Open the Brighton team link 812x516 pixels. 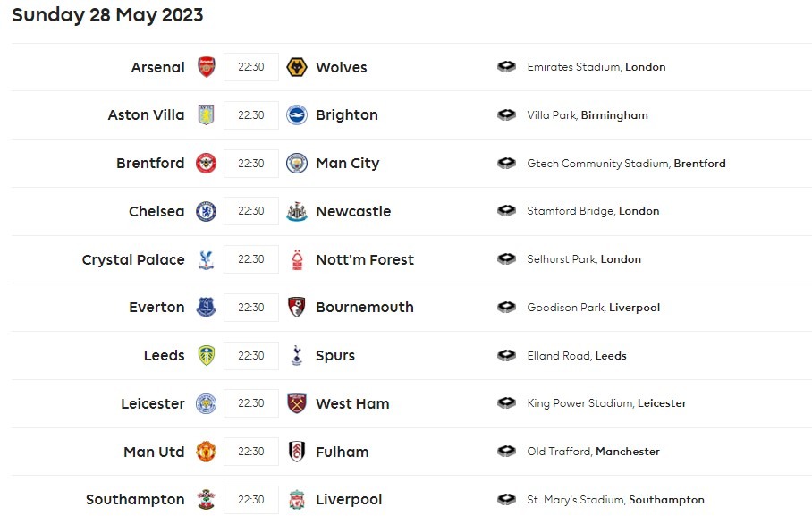[347, 115]
